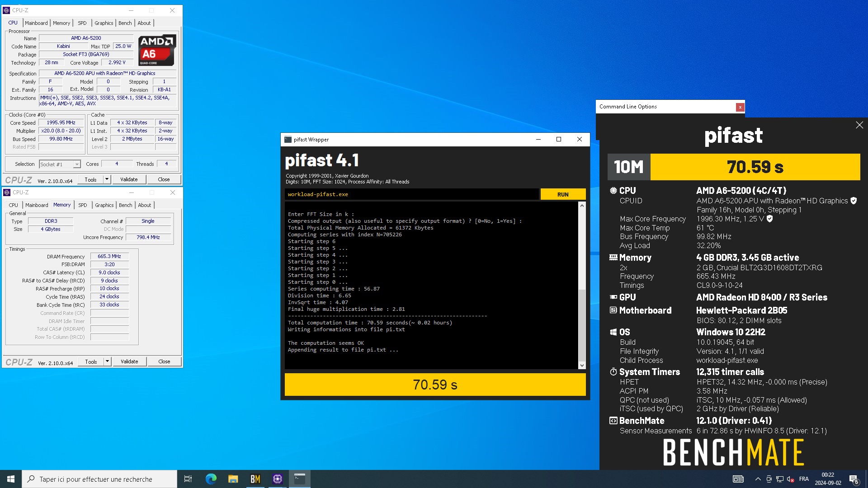Click the yellow 70.59 s result bar in wrapper
The height and width of the screenshot is (488, 868).
click(x=435, y=385)
